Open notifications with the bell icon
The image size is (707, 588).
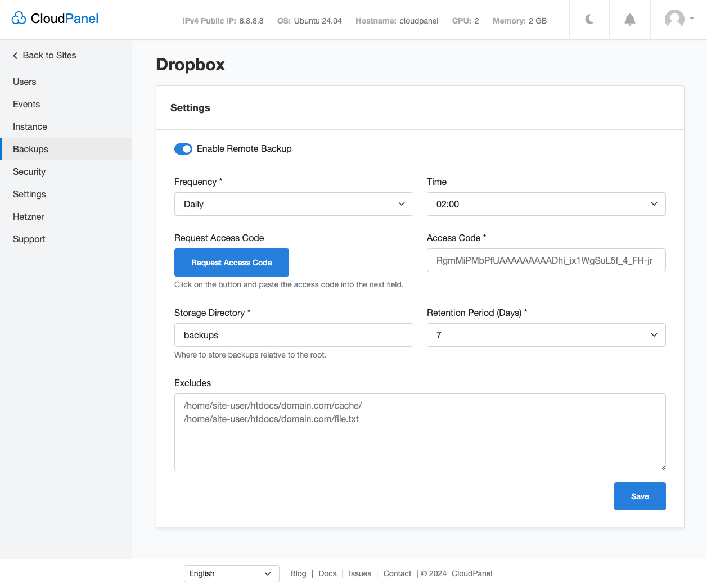pyautogui.click(x=629, y=19)
